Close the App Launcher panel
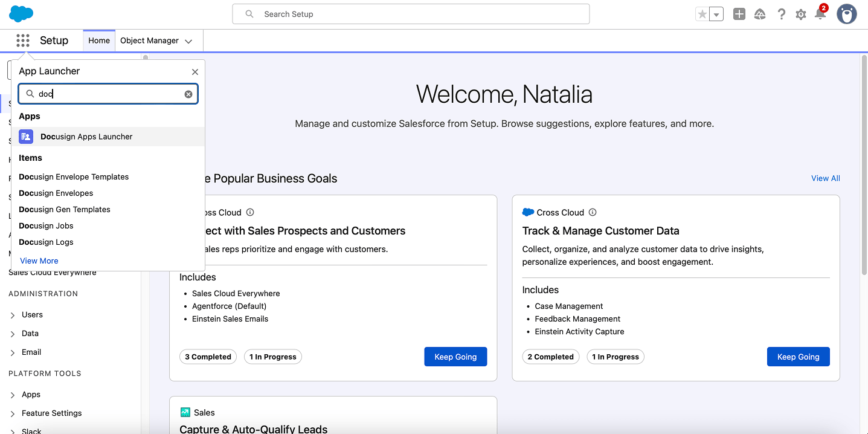Screen dimensions: 868x434 pos(195,71)
